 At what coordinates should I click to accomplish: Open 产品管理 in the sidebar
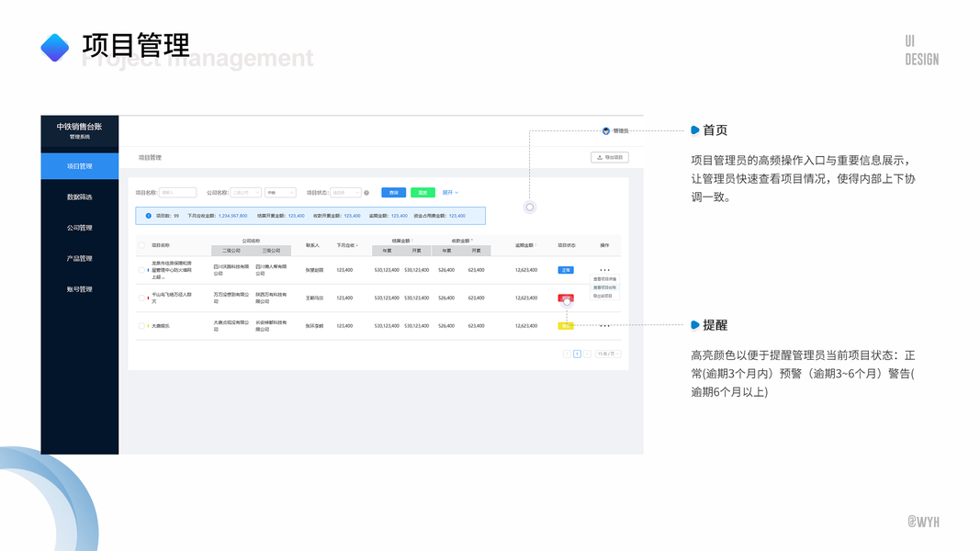[79, 258]
